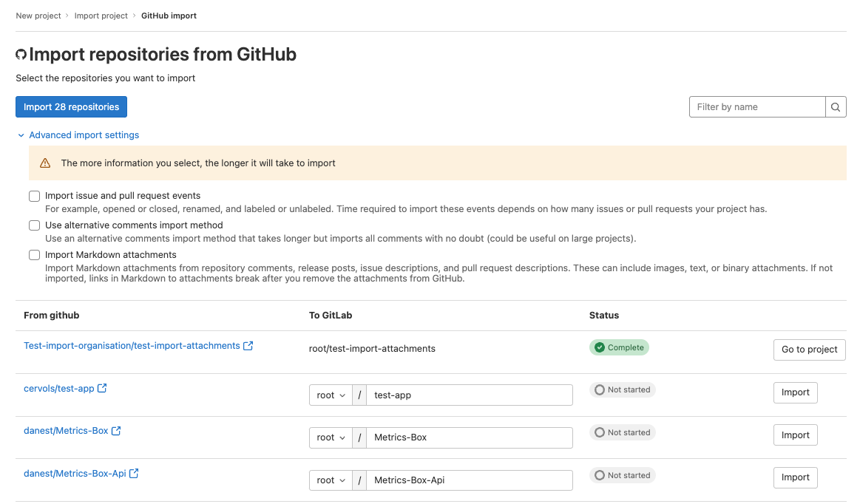Click the GitHub logo beside the page title
The image size is (860, 504).
[21, 54]
